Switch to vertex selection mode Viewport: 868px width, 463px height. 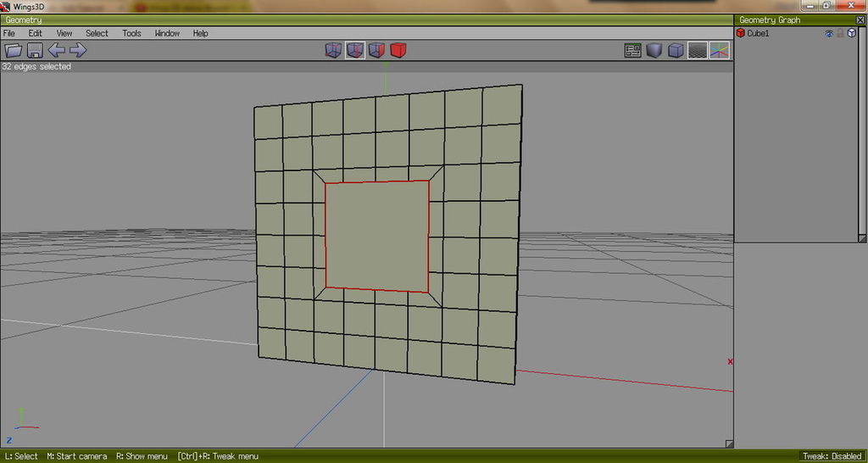(x=334, y=51)
